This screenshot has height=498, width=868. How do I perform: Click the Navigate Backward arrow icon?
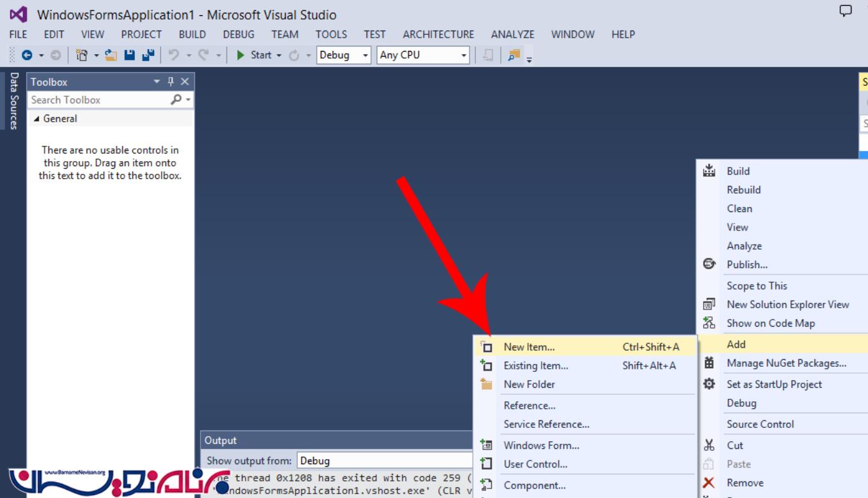[27, 55]
